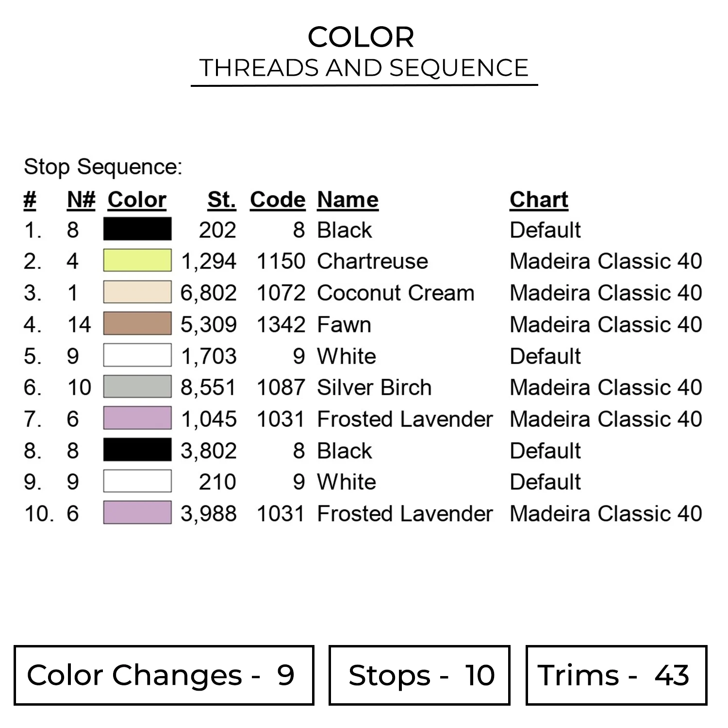Click the St. column header
Image resolution: width=728 pixels, height=728 pixels.
click(222, 200)
